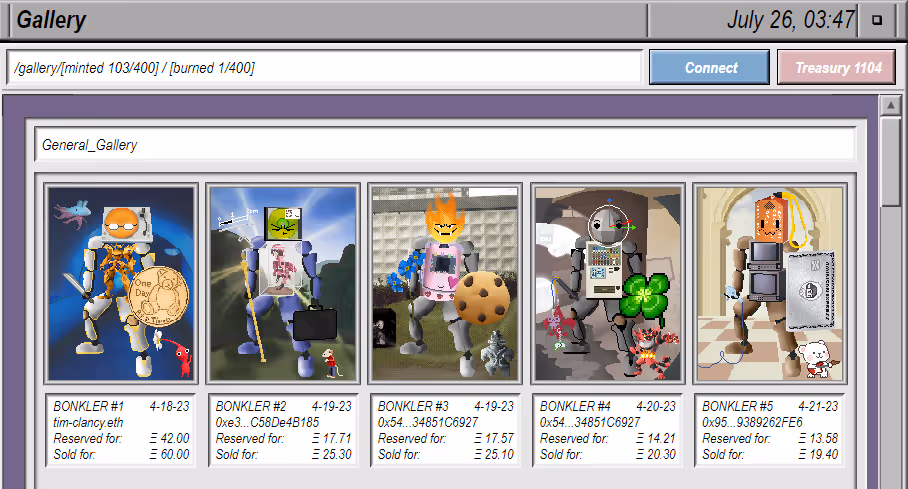The height and width of the screenshot is (489, 908).
Task: Open BONKLER #3 cookie robot artwork
Action: click(444, 284)
